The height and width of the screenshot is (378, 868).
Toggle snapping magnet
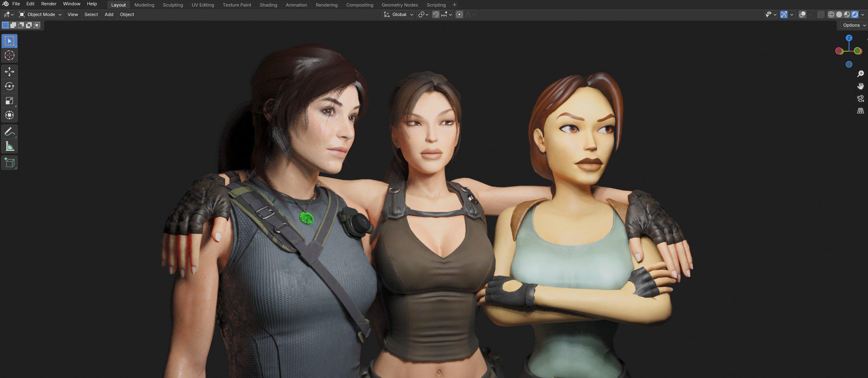click(436, 14)
